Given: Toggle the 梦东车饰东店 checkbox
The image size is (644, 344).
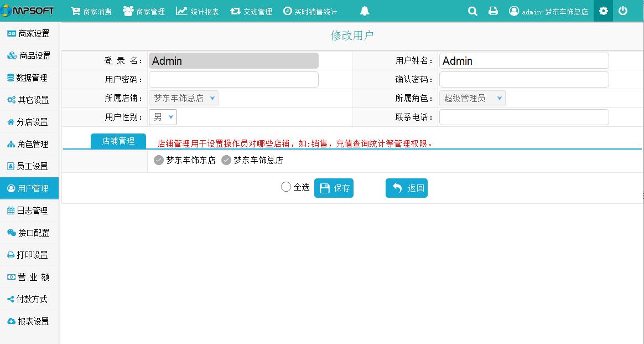Looking at the screenshot, I should [159, 161].
